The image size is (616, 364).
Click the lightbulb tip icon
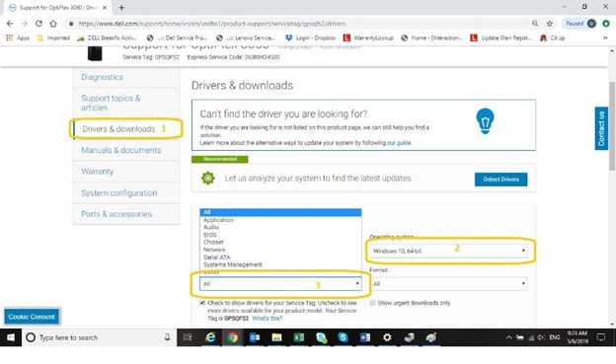485,121
